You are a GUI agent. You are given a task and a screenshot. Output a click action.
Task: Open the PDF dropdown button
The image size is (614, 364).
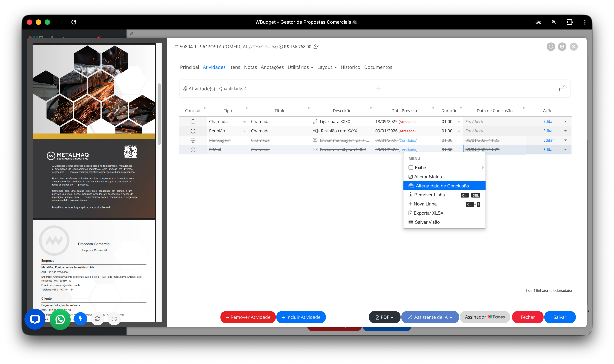(x=384, y=317)
